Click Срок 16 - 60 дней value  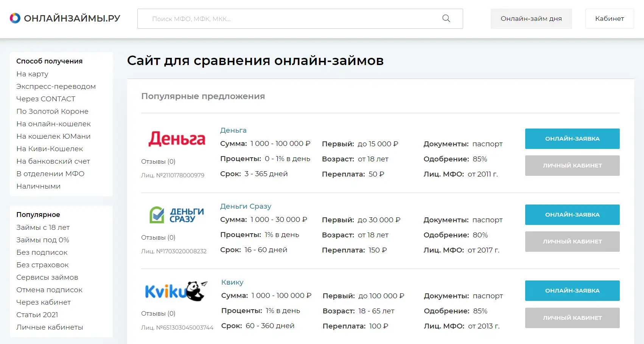pos(254,250)
